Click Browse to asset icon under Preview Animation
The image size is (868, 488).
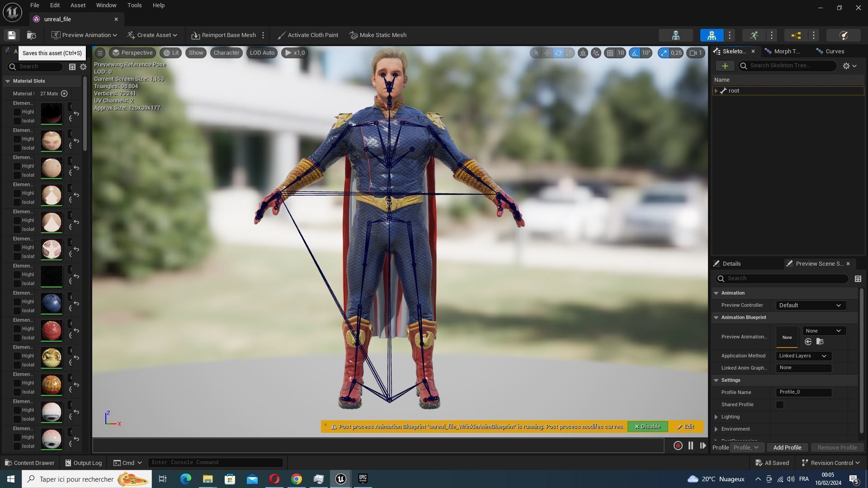click(820, 342)
